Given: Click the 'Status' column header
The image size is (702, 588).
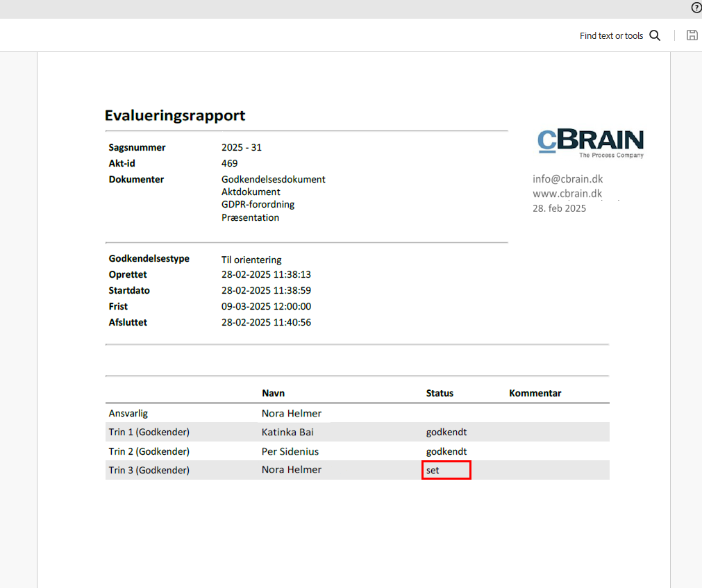Looking at the screenshot, I should (440, 393).
